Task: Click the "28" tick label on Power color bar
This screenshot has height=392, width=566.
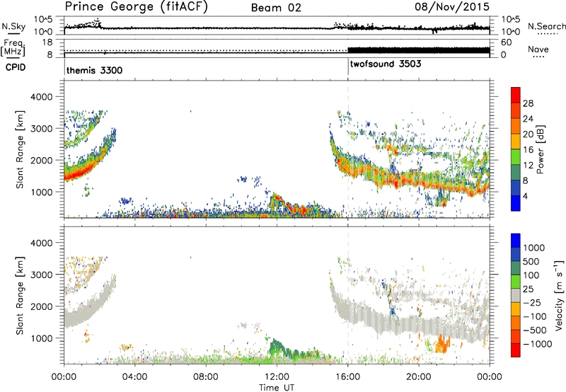Action: (x=528, y=103)
